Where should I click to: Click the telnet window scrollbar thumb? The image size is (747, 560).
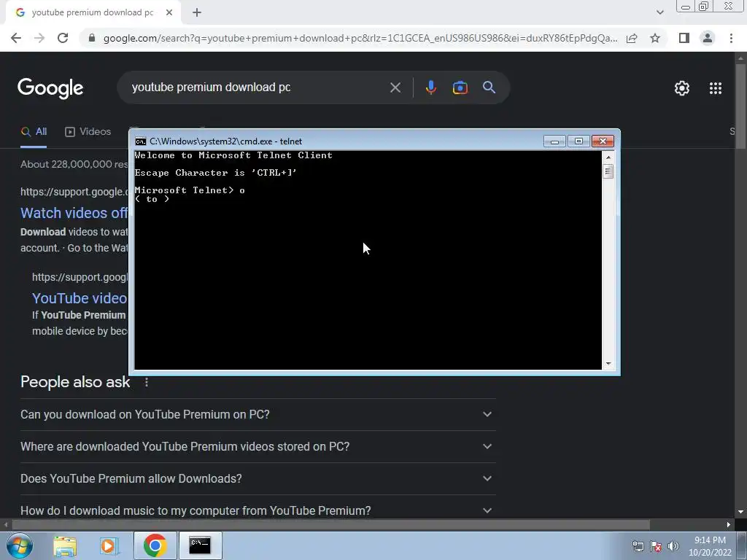coord(608,171)
